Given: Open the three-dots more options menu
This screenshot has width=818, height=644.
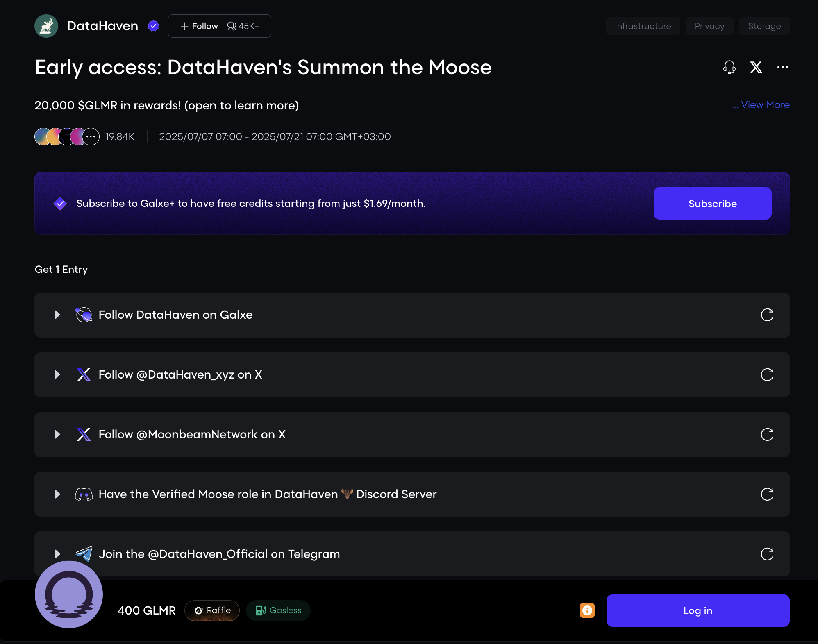Looking at the screenshot, I should click(x=782, y=67).
